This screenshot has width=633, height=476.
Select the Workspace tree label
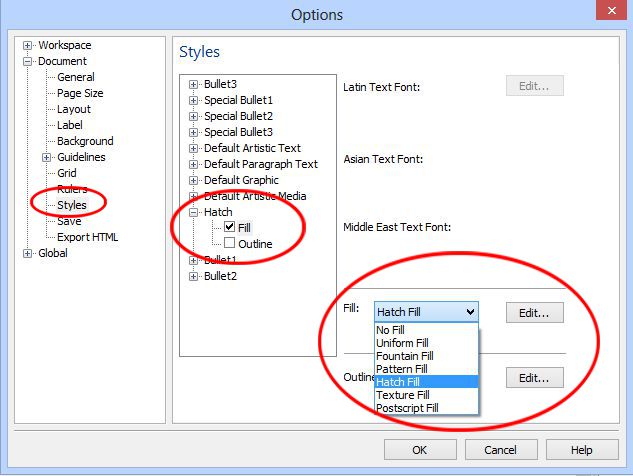pyautogui.click(x=65, y=45)
